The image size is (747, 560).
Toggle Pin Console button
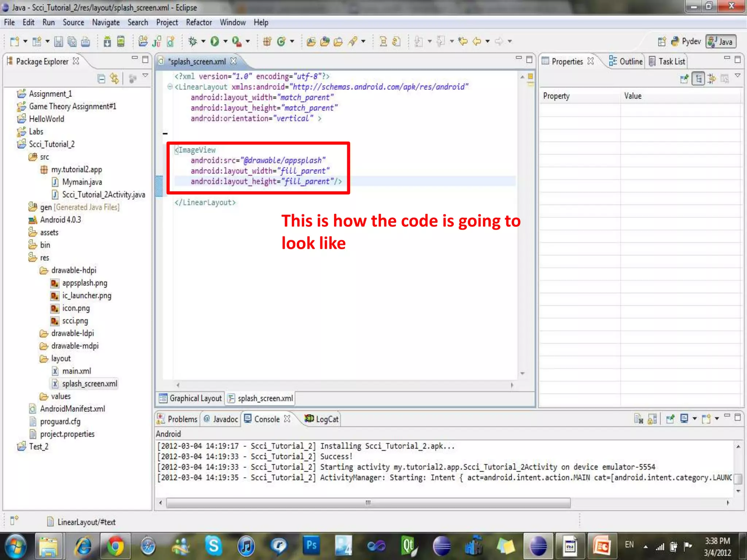coord(670,419)
